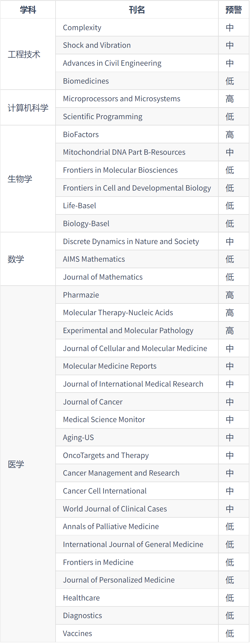Click the 数学 subject cell

[16, 259]
